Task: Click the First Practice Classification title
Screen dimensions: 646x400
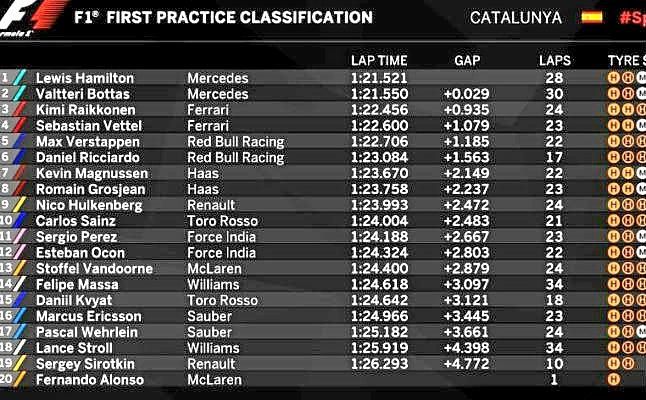Action: tap(223, 18)
